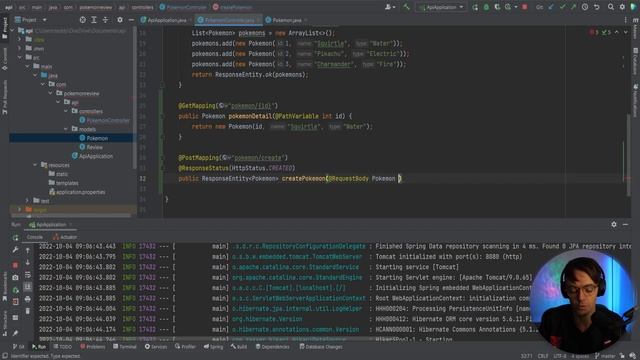Click camera thread dump icon
Screen dimensions: 640x360
(x=16, y=278)
